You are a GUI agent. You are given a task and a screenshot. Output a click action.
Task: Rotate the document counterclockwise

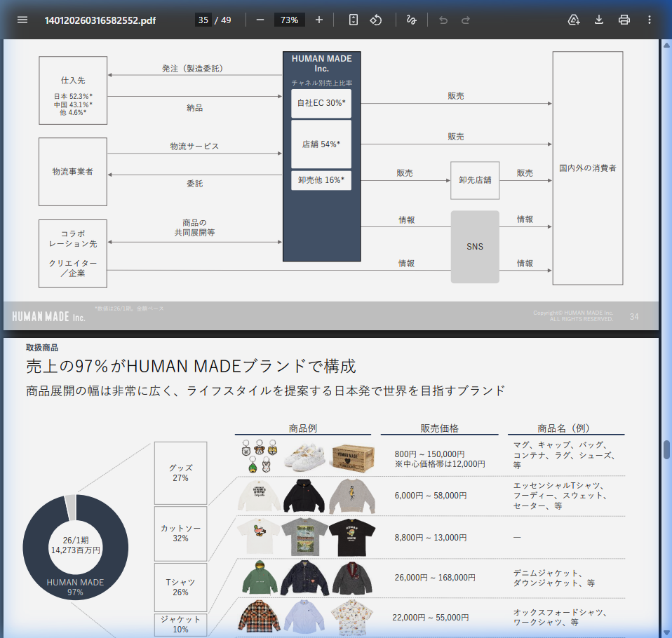376,20
